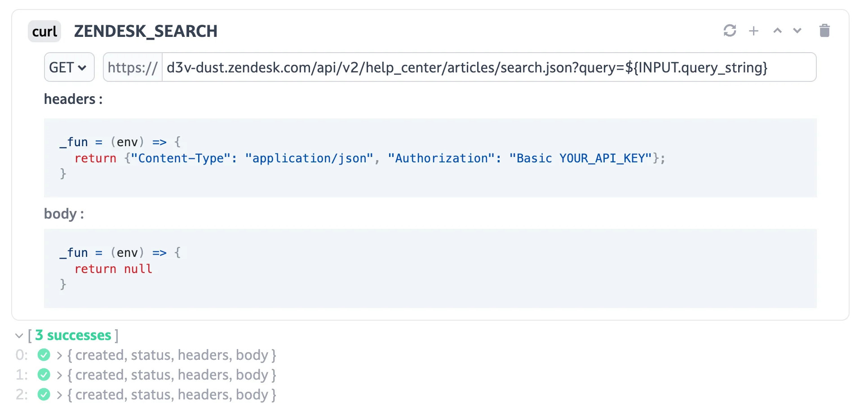Expand result 2 output details
This screenshot has width=868, height=412.
[x=59, y=394]
